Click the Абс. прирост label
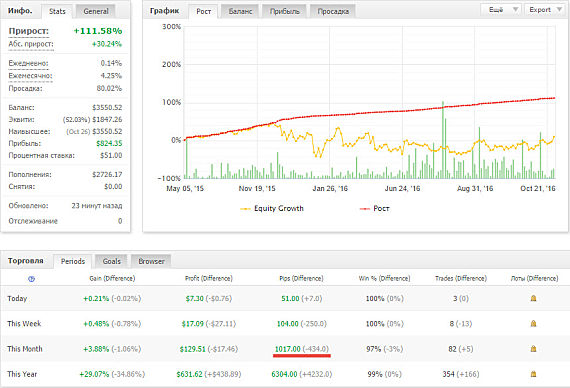Screen dimensions: 570x388 point(31,44)
